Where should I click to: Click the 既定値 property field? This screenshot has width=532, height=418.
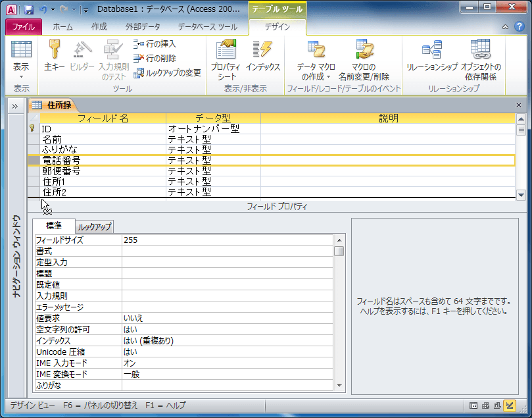pos(228,285)
